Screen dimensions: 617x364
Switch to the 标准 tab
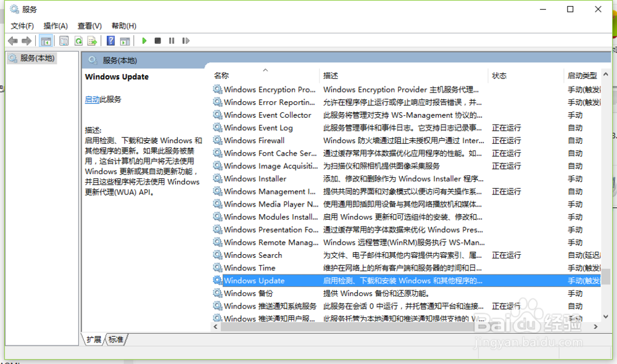(x=116, y=339)
